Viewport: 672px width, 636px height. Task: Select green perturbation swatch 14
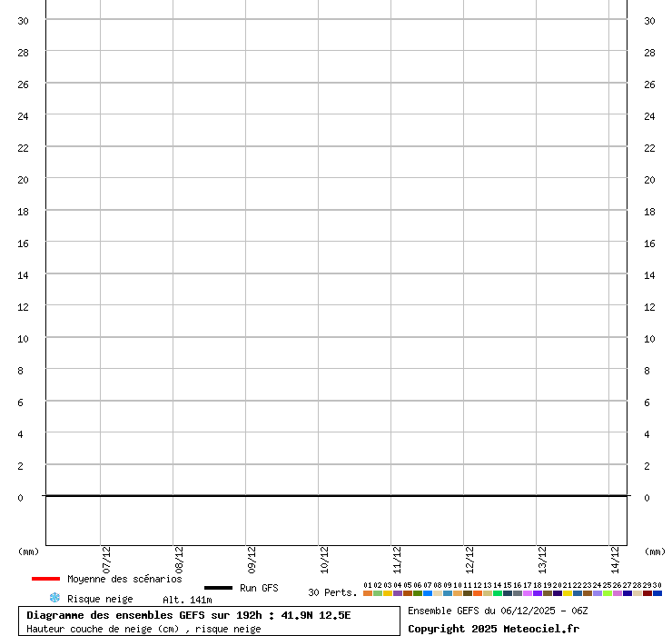pos(498,593)
